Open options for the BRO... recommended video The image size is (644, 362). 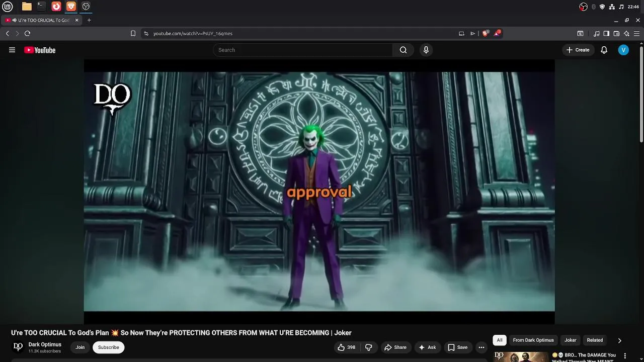[x=625, y=356]
